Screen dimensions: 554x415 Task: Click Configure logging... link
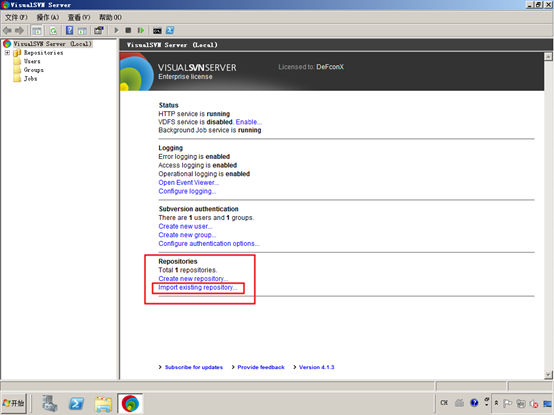[187, 191]
